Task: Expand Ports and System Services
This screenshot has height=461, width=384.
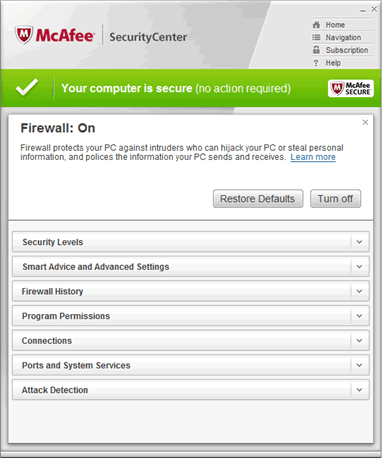Action: click(191, 365)
